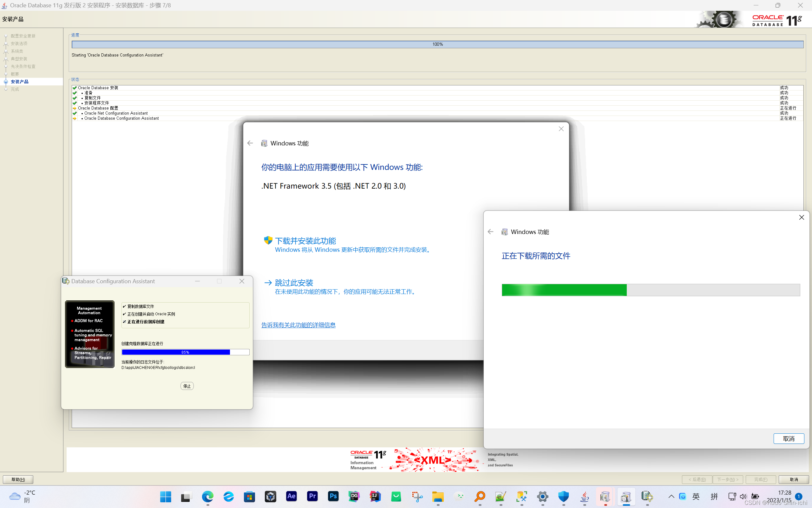Open IntelliJ IDEA from the taskbar

point(375,496)
